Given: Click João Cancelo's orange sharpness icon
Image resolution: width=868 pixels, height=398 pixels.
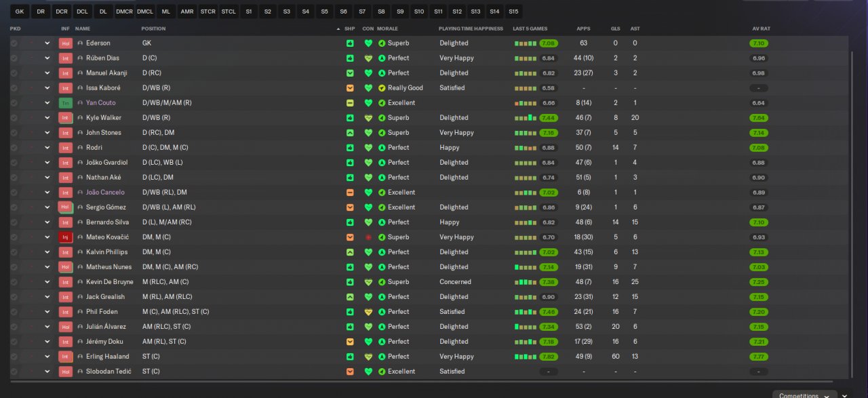Looking at the screenshot, I should coord(350,193).
